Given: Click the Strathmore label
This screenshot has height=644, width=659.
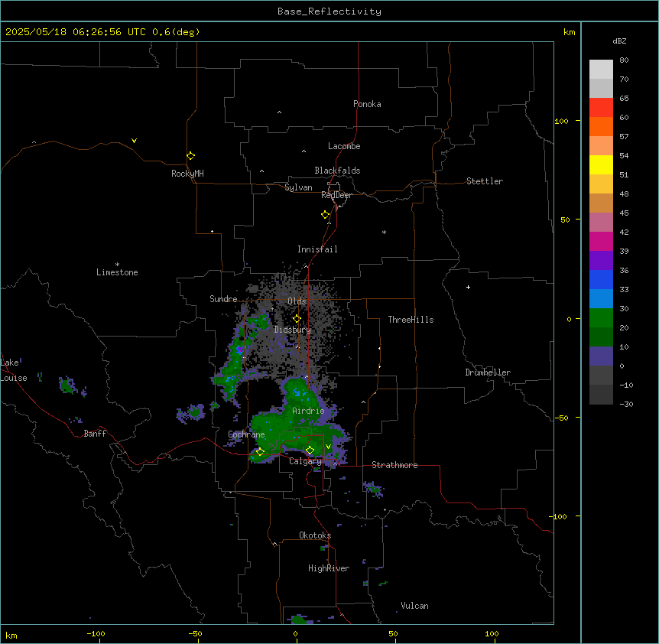Looking at the screenshot, I should [394, 465].
